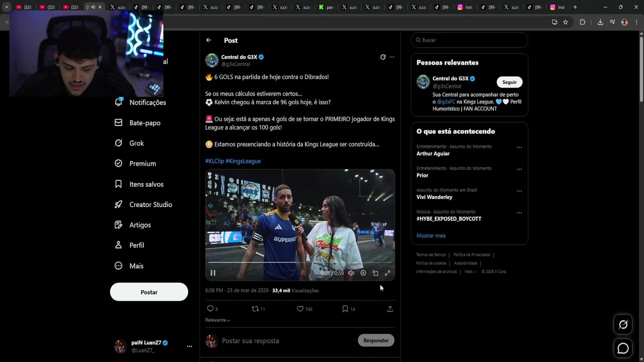Open the Arthur Aguiar trending topic
The height and width of the screenshot is (362, 644).
(433, 154)
